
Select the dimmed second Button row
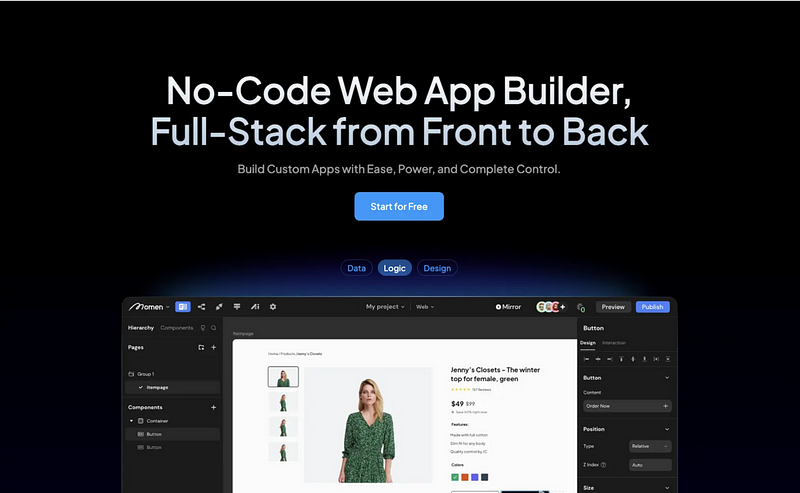173,448
